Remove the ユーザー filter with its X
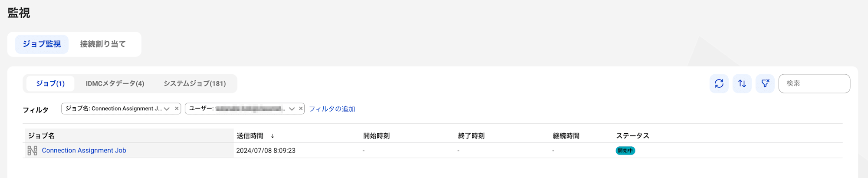 [300, 109]
